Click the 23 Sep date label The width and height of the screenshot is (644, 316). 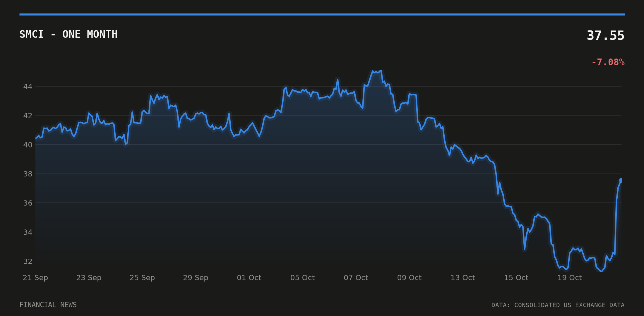89,278
